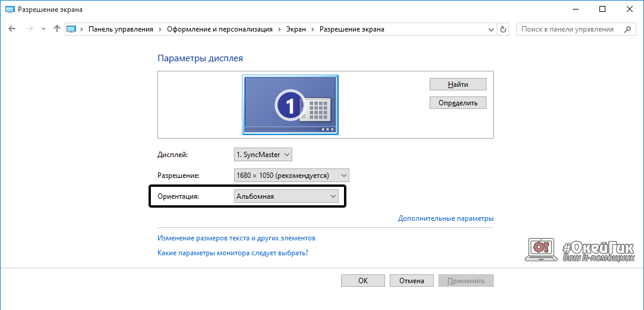Click the Применить button
The width and height of the screenshot is (644, 310).
[466, 281]
